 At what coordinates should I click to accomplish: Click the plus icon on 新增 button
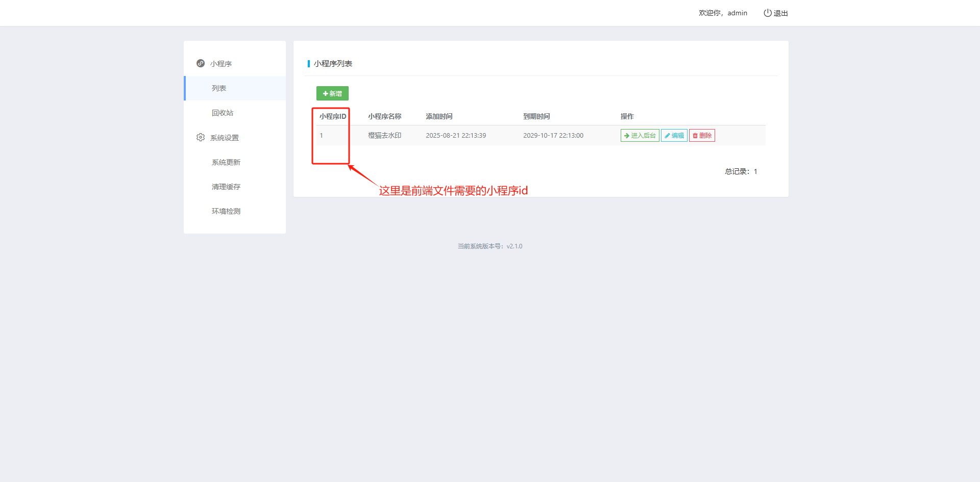[x=325, y=94]
